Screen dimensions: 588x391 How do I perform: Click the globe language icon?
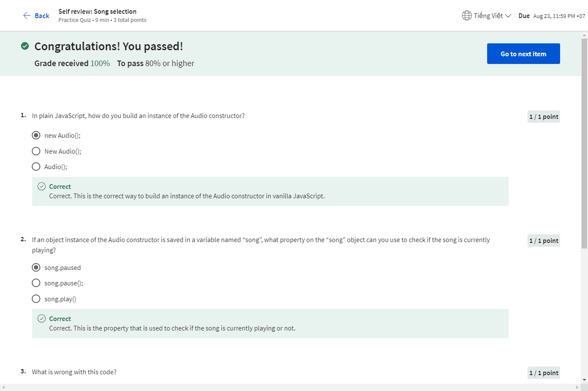(x=467, y=15)
